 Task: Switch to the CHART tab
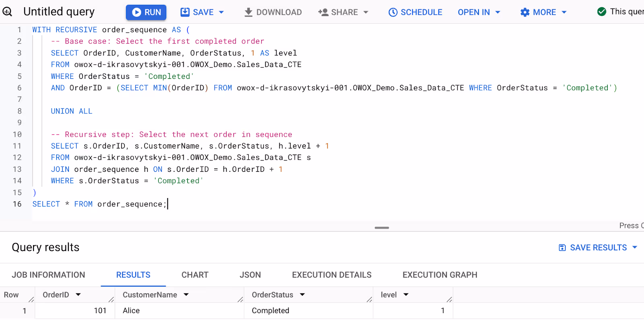(195, 275)
